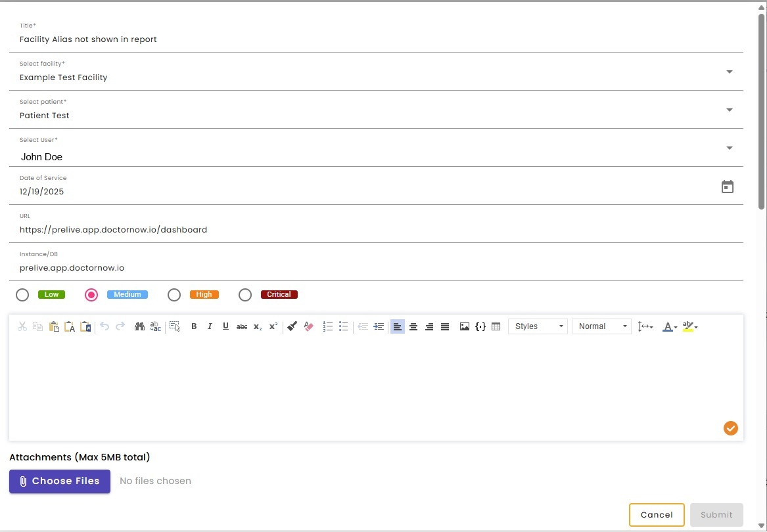Click the Decrease Indent icon
767x532 pixels.
click(362, 326)
